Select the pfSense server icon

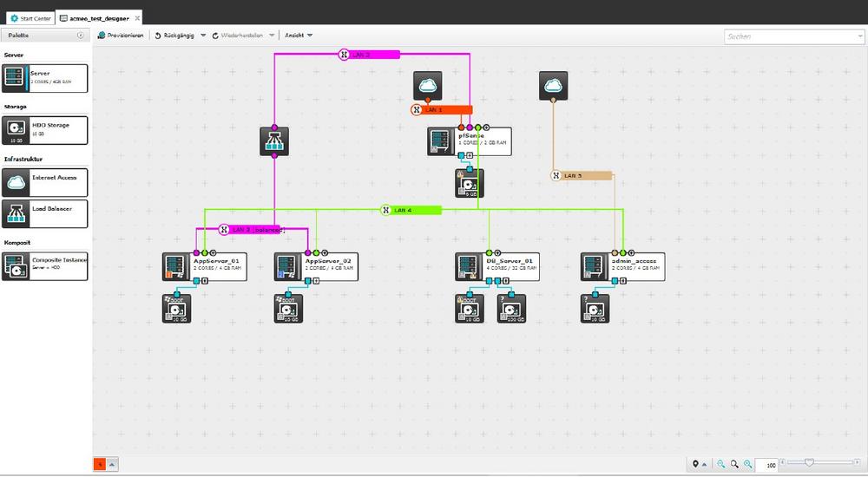(x=441, y=141)
